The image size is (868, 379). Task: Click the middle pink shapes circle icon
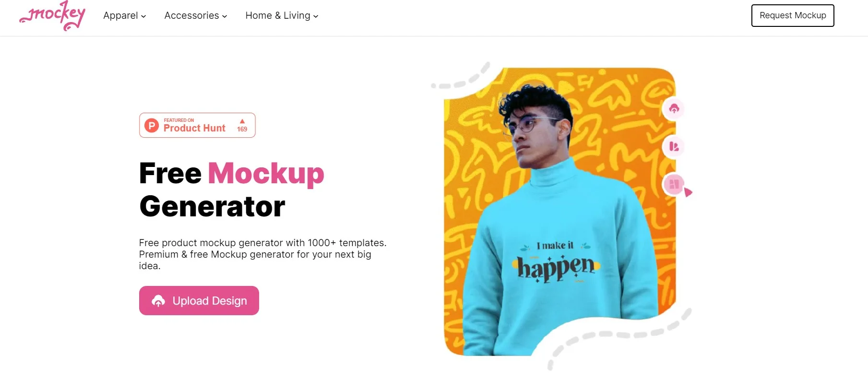(674, 146)
